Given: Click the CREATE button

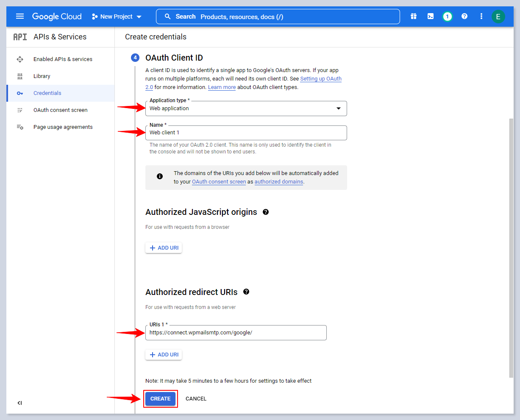Looking at the screenshot, I should coord(160,399).
